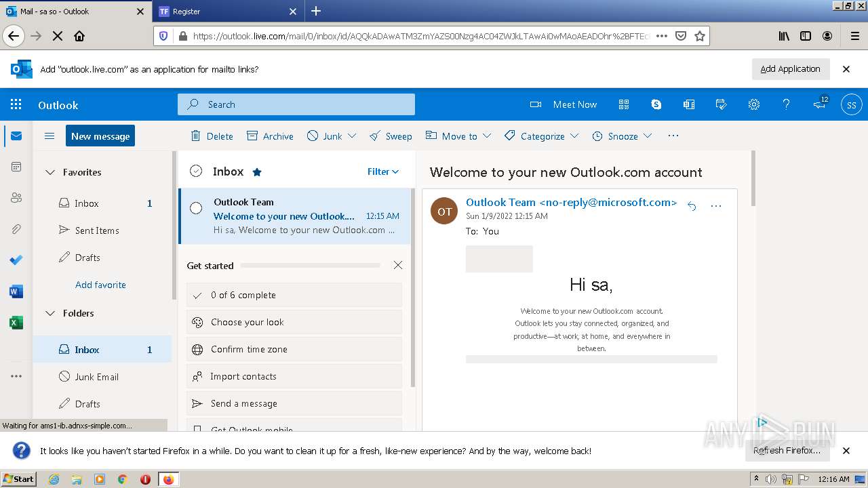868x488 pixels.
Task: Toggle the Inbox favorite star
Action: 257,172
